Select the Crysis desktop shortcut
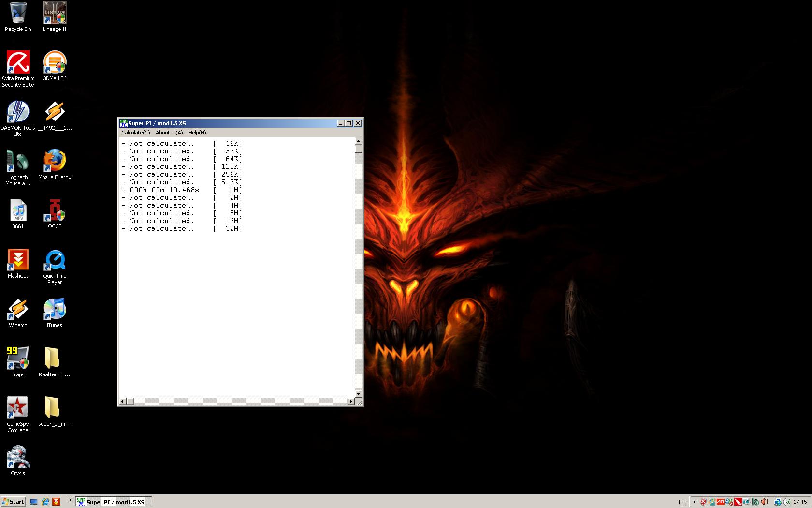Viewport: 812px width, 508px height. click(18, 461)
